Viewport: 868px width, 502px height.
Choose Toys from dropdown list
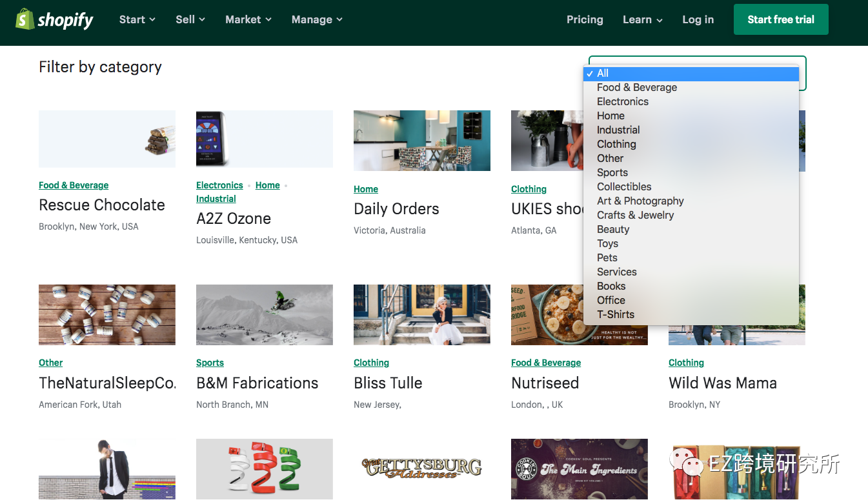point(691,243)
